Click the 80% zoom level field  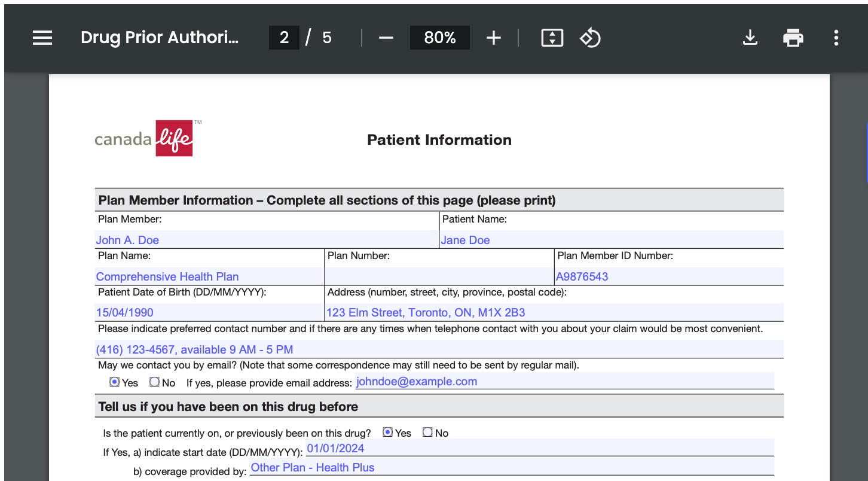[x=440, y=38]
